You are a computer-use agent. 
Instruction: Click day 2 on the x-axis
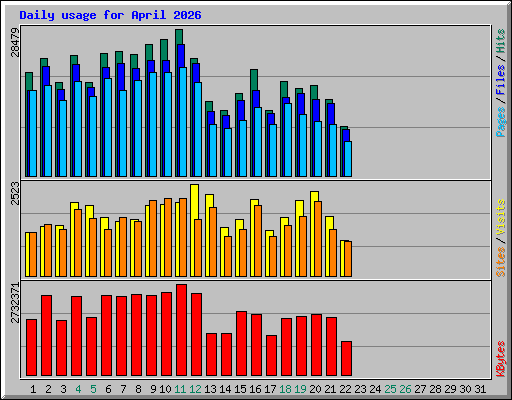tap(48, 389)
